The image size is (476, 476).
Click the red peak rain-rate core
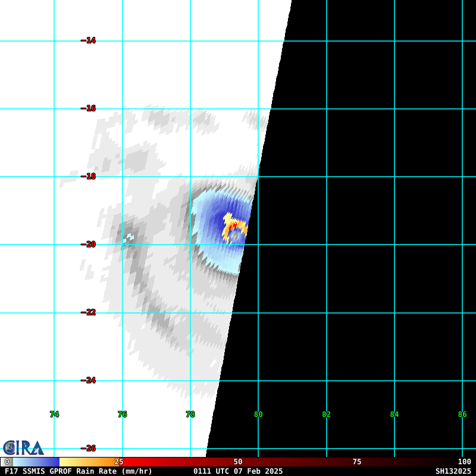(233, 227)
